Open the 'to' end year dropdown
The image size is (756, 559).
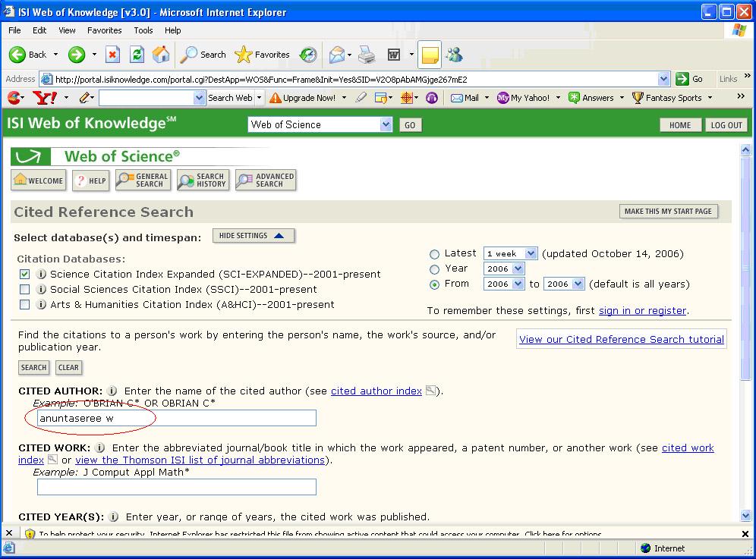(x=564, y=284)
